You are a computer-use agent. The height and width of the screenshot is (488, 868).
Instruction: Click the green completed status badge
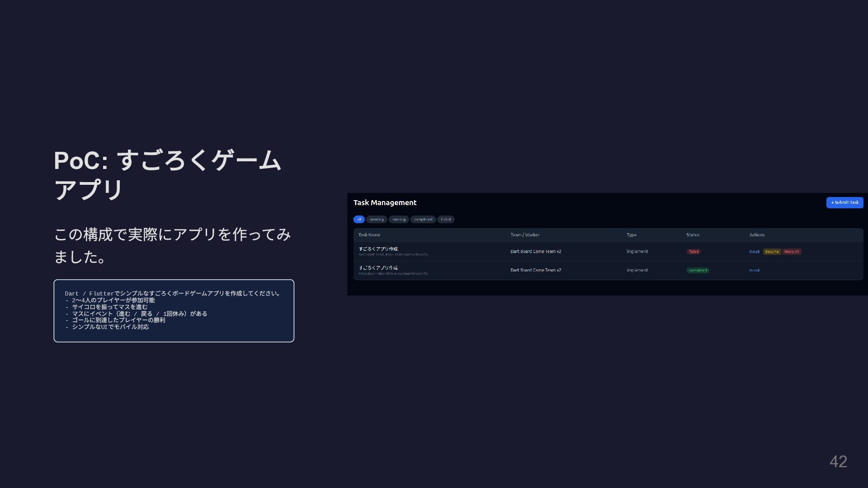(x=698, y=271)
